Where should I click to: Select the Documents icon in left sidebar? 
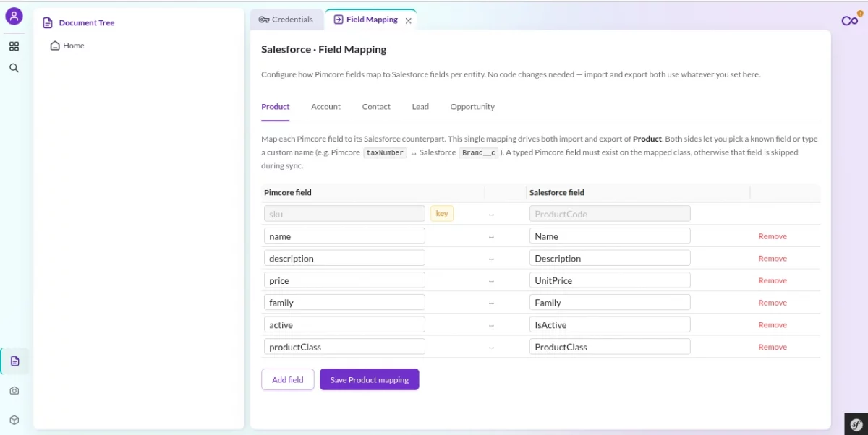(14, 361)
